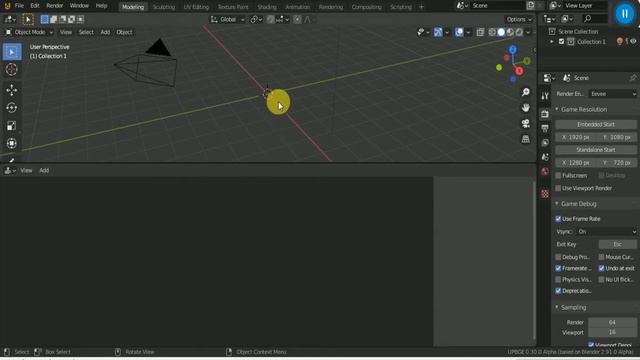Open the Output properties tab icon
This screenshot has height=360, width=640.
pos(545,128)
